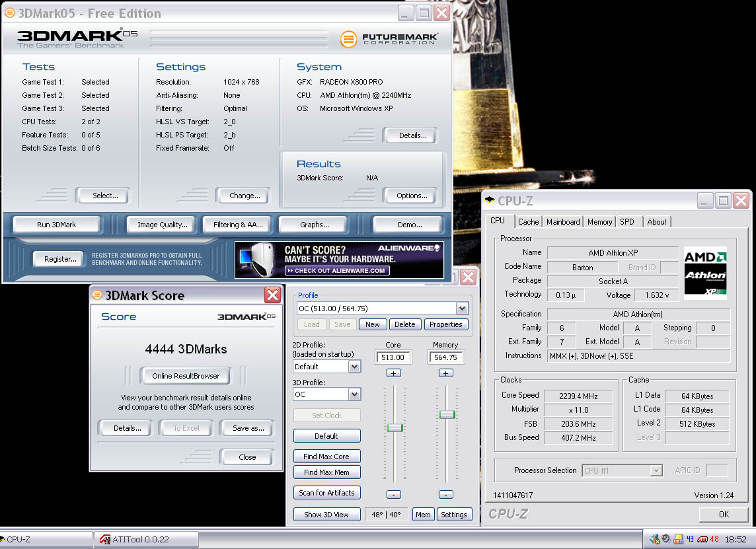The height and width of the screenshot is (549, 756).
Task: Click the CPU-Z title bar chip icon
Action: [x=490, y=200]
